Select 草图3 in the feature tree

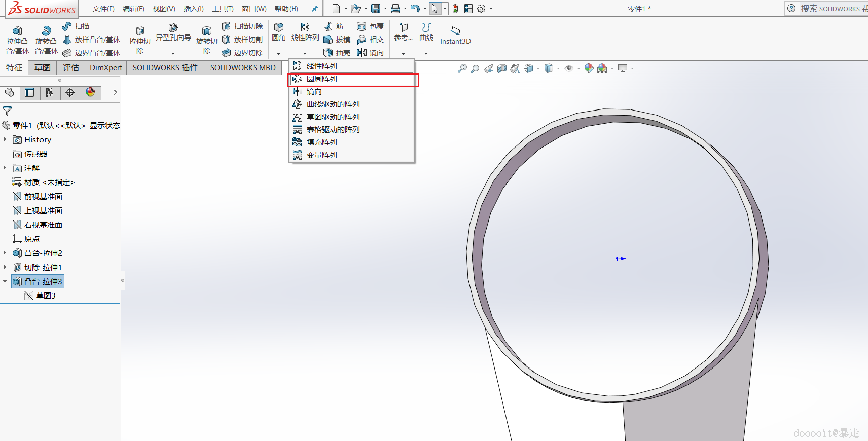pyautogui.click(x=46, y=296)
